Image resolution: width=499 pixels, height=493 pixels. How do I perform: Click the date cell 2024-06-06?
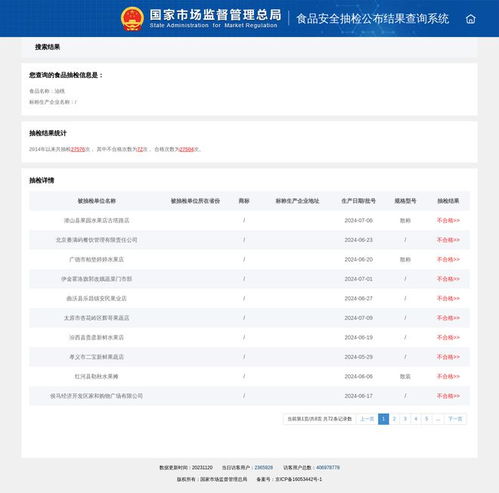click(358, 376)
